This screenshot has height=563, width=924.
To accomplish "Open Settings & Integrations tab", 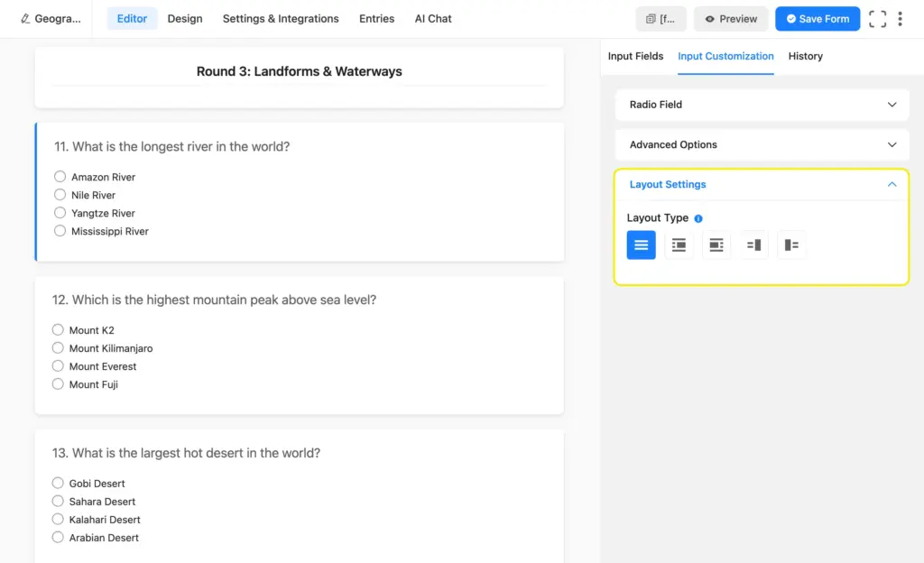I will pos(281,19).
